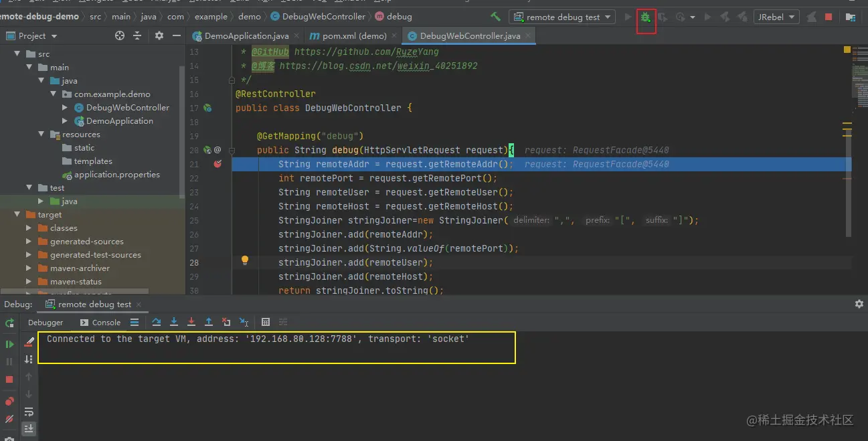The width and height of the screenshot is (868, 441).
Task: Click the 'example' breadcrumb
Action: point(211,16)
